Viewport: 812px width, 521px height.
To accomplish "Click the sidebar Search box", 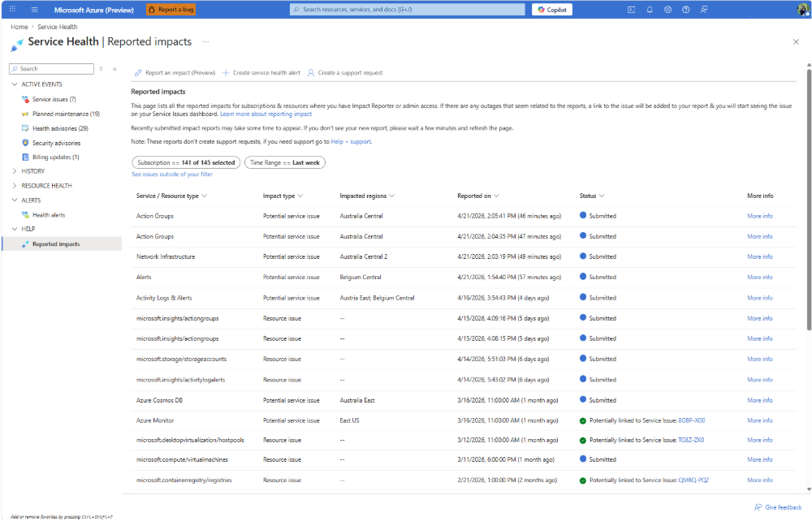I will [x=52, y=68].
